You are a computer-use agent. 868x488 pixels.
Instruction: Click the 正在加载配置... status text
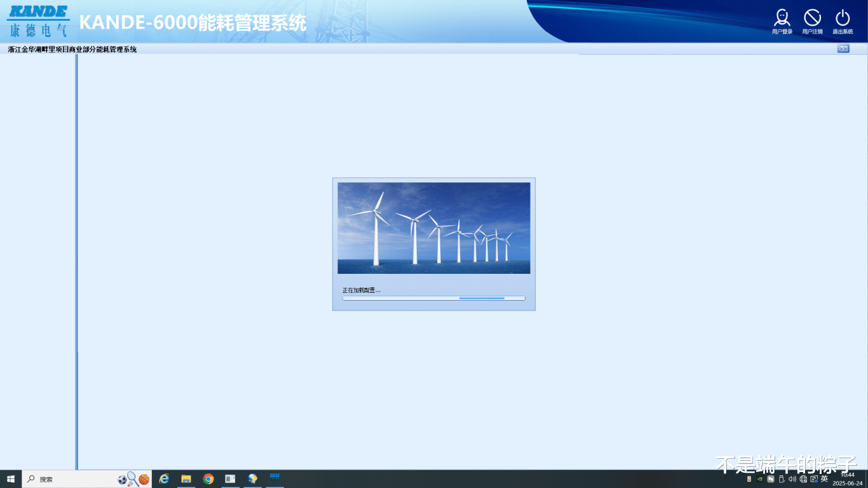362,290
